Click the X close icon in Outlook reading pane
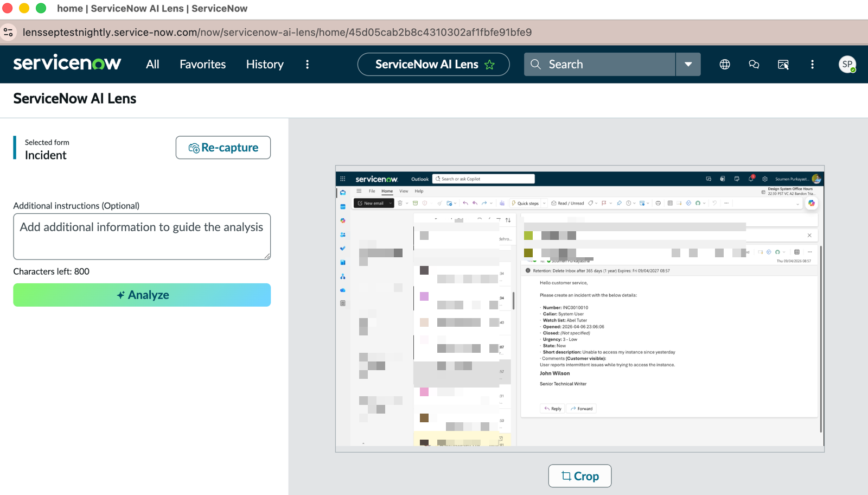 coord(809,236)
